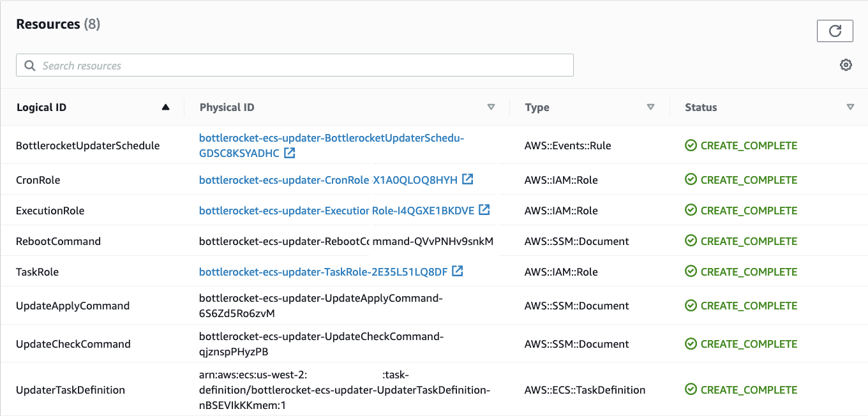The width and height of the screenshot is (868, 416).
Task: Click the refresh resources button
Action: tap(835, 31)
